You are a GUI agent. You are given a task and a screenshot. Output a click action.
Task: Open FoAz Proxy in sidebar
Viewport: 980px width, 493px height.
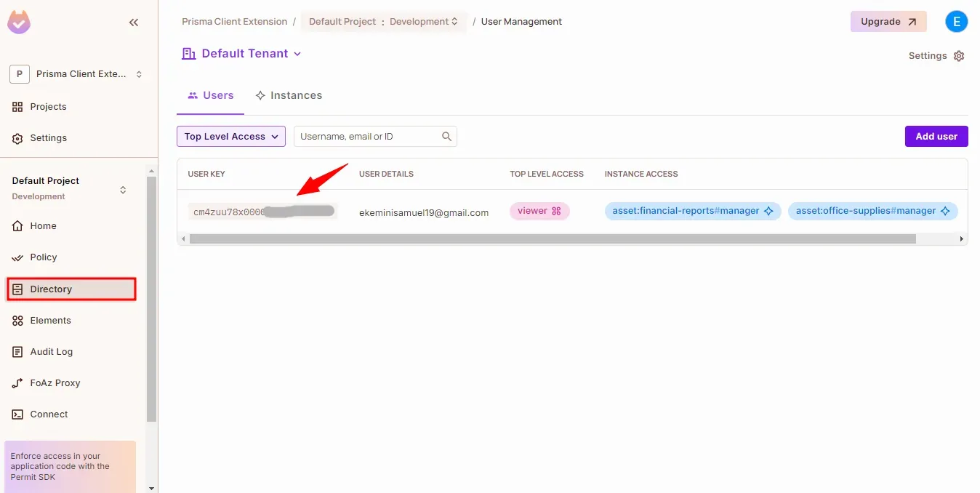pyautogui.click(x=55, y=383)
